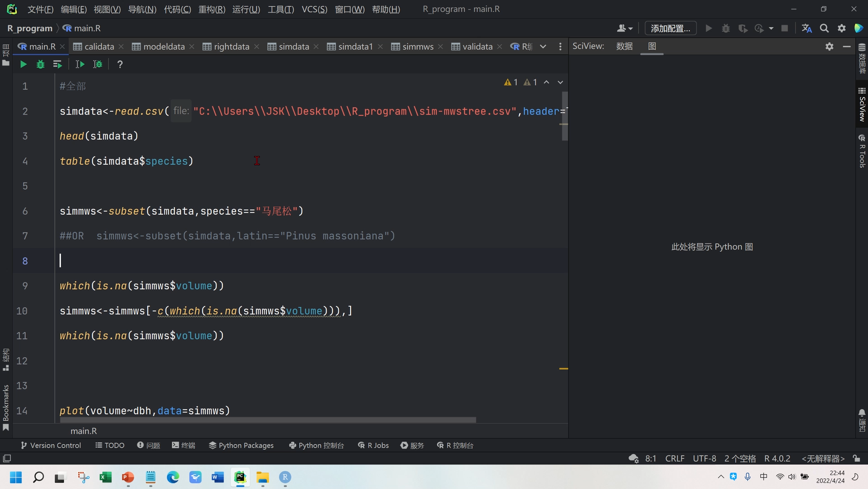Screen dimensions: 868x489
Task: Change indent setting in status bar
Action: (x=740, y=458)
